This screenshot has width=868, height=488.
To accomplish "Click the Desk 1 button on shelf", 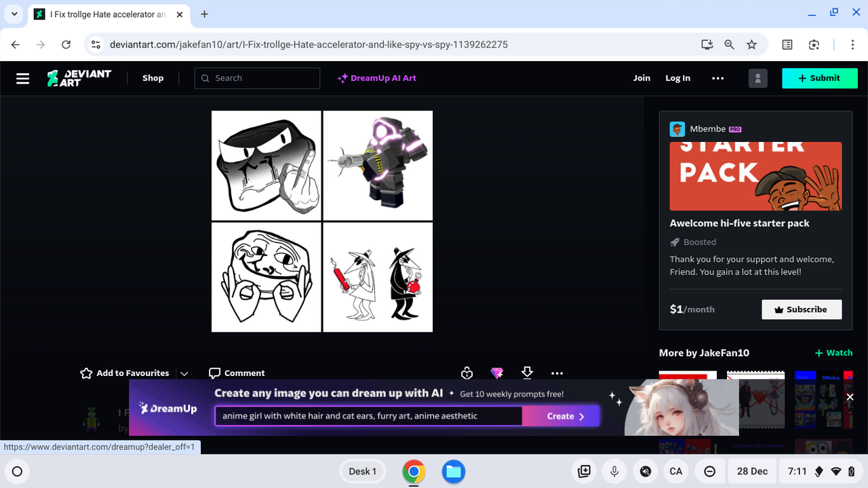I will click(362, 472).
